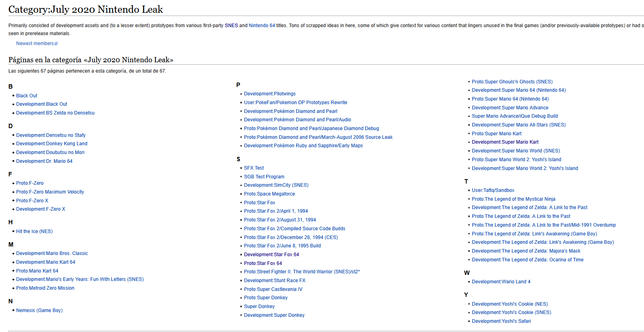Open Development:Wario Land 4
644x332 pixels.
click(x=501, y=282)
